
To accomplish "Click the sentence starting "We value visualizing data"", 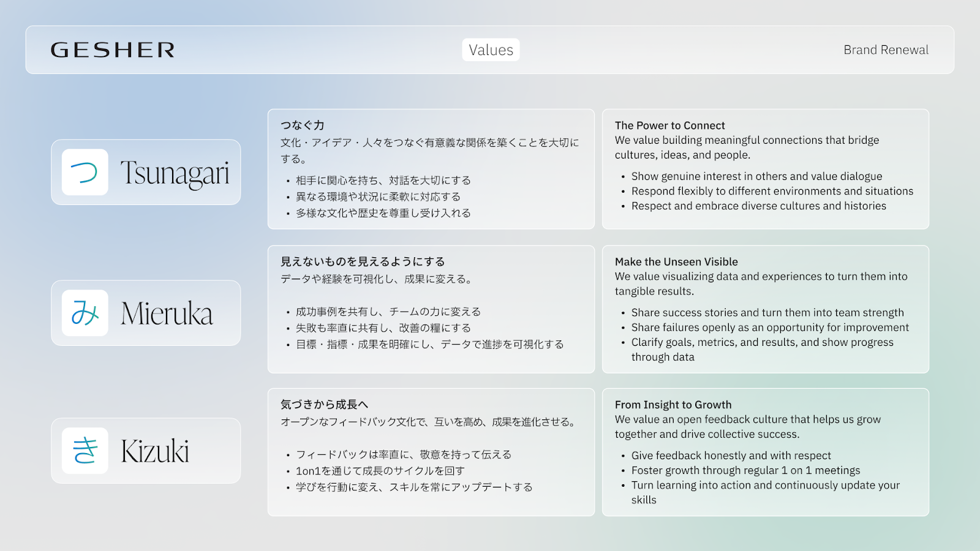I will click(761, 284).
